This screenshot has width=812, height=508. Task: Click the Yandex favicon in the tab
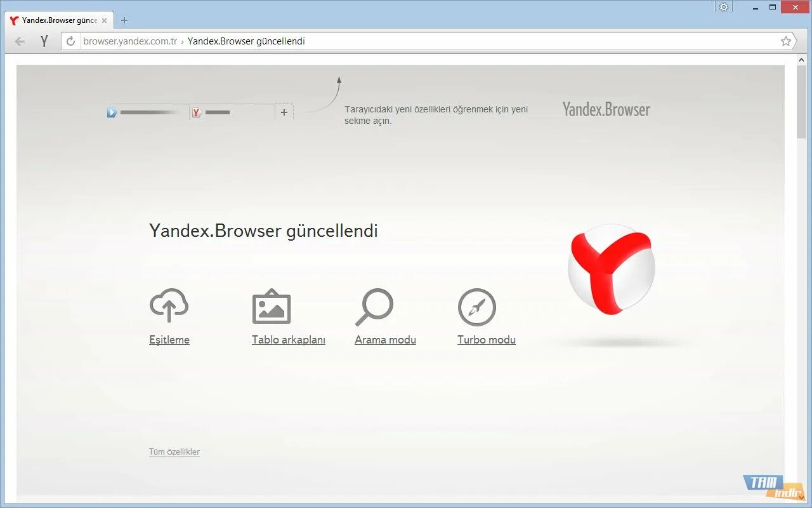coord(14,20)
